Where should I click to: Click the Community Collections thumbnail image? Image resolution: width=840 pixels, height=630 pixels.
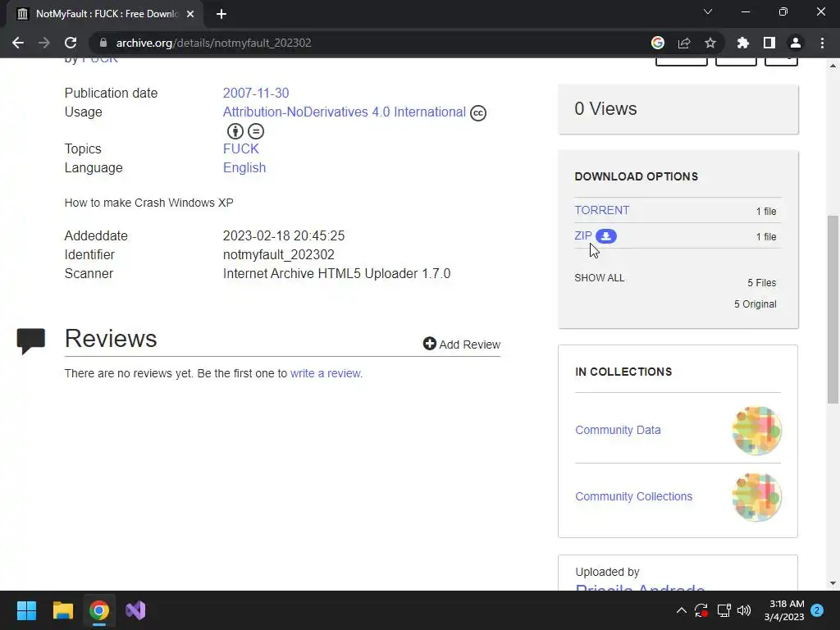[x=756, y=497]
